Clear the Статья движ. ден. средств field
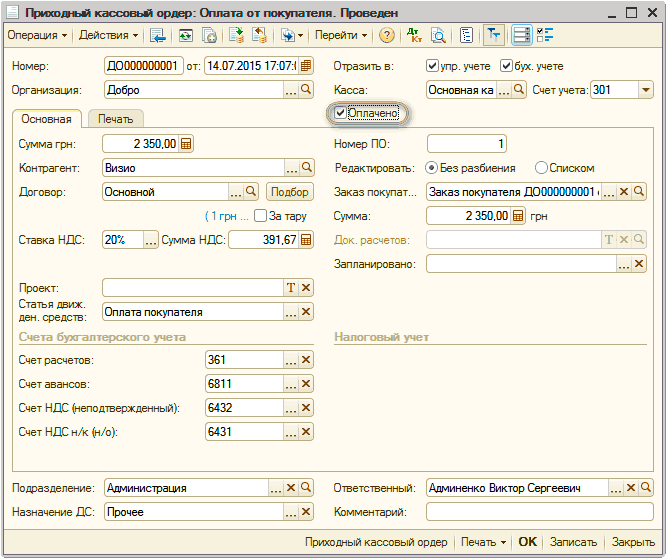This screenshot has width=666, height=558. [306, 312]
